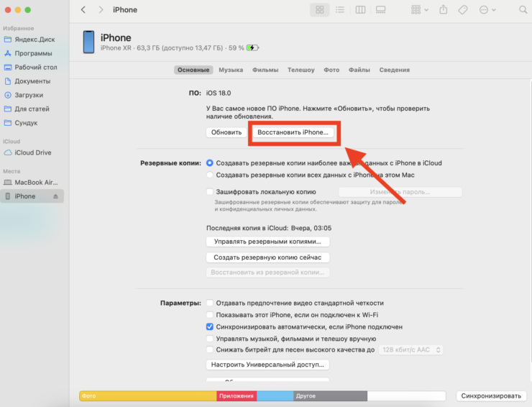Enable Зашифровать локальную копию checkbox

click(x=210, y=192)
